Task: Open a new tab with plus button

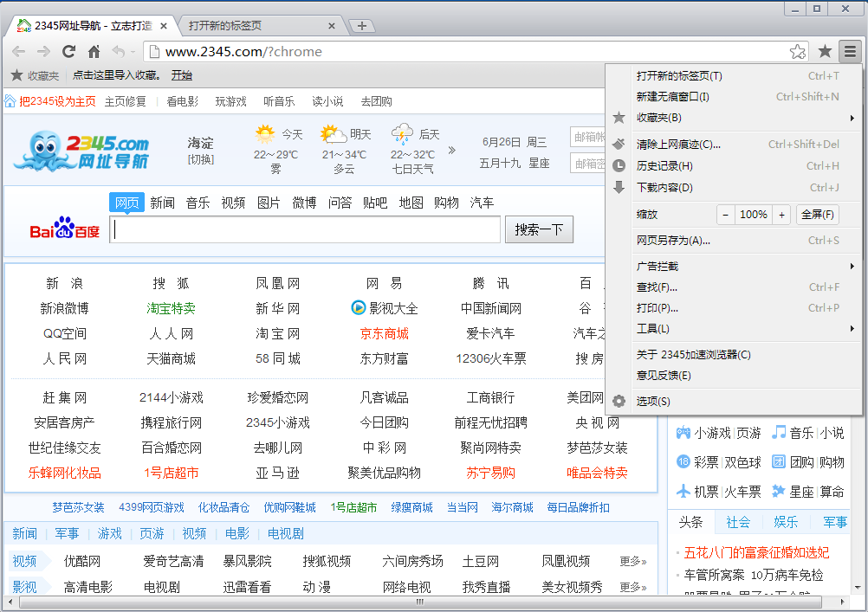Action: (362, 25)
